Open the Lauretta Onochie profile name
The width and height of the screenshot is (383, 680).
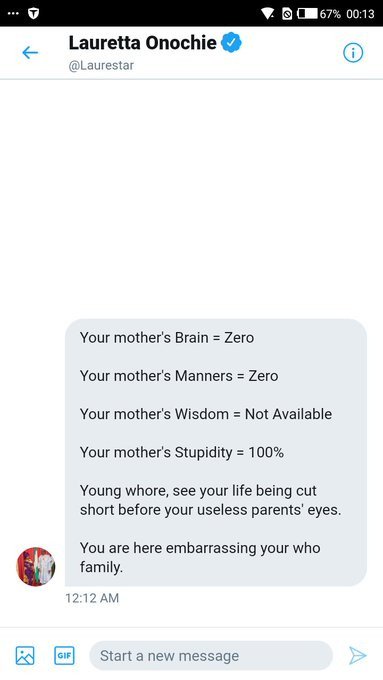(x=143, y=43)
